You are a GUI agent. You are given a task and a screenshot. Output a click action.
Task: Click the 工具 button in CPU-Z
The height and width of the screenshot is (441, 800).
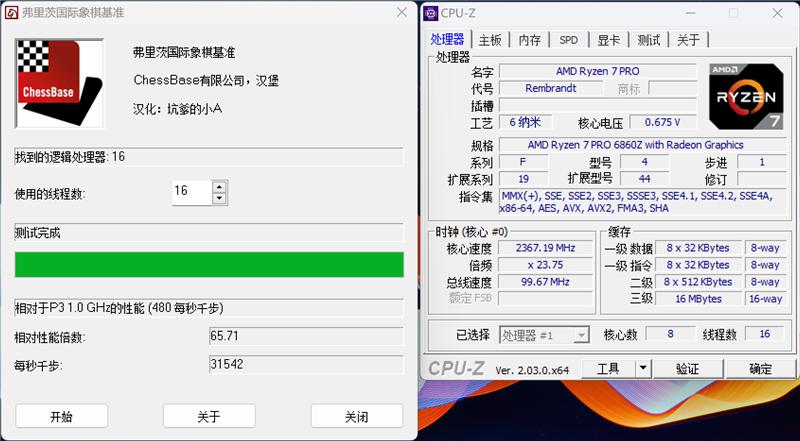tap(609, 368)
